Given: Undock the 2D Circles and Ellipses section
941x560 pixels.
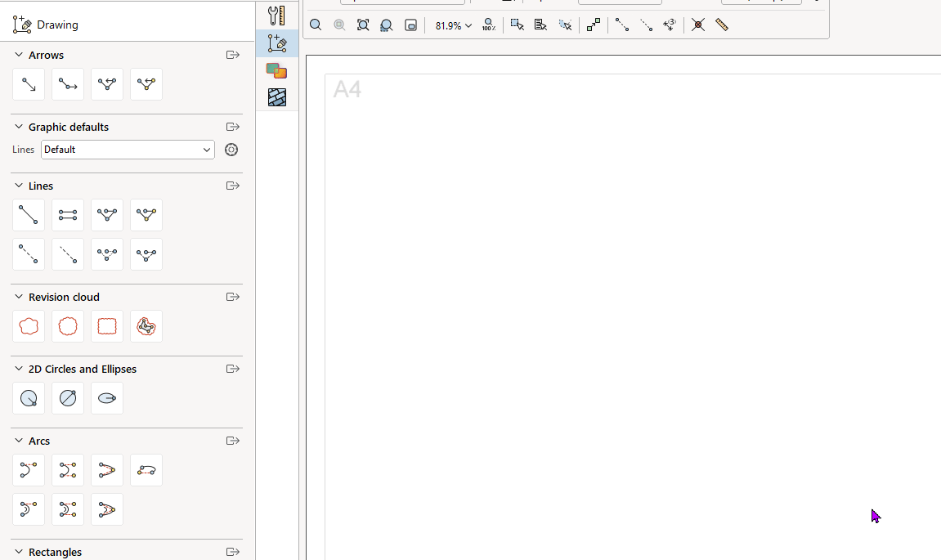Looking at the screenshot, I should pyautogui.click(x=233, y=369).
